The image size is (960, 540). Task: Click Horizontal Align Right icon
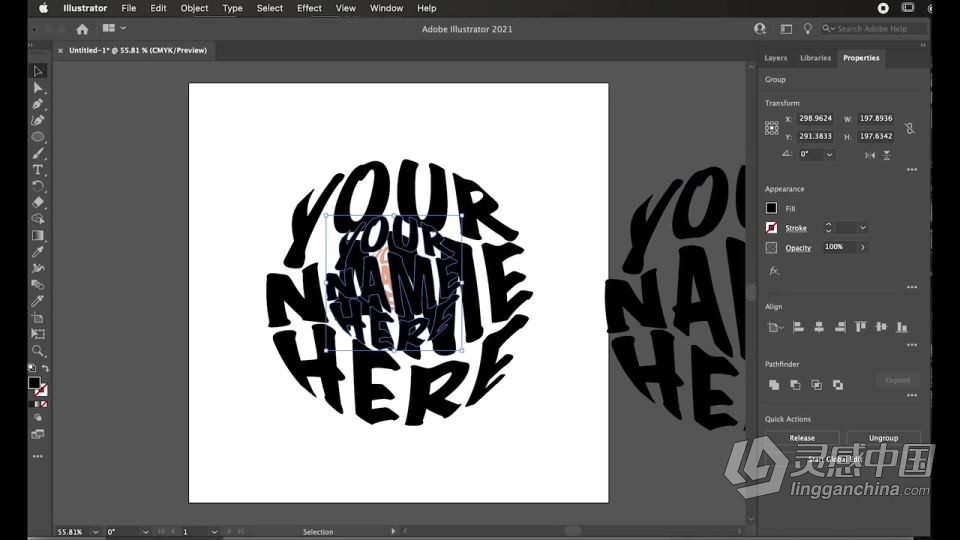(840, 327)
